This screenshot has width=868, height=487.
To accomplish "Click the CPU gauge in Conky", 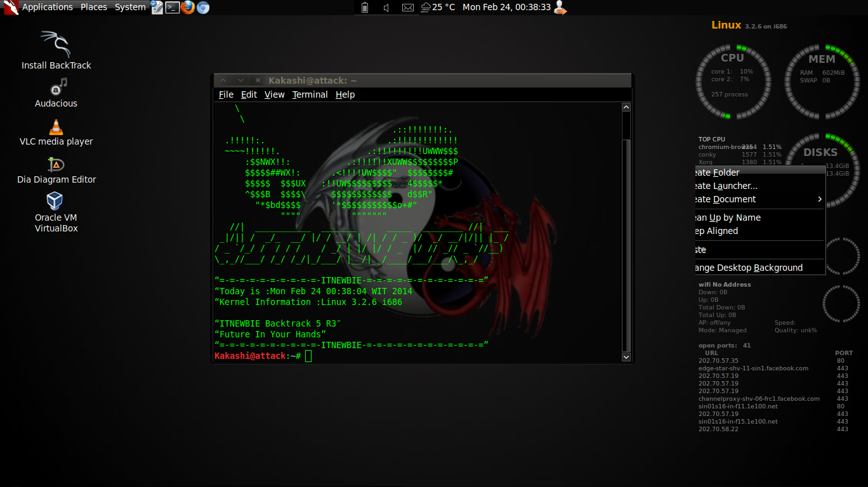I will point(732,81).
